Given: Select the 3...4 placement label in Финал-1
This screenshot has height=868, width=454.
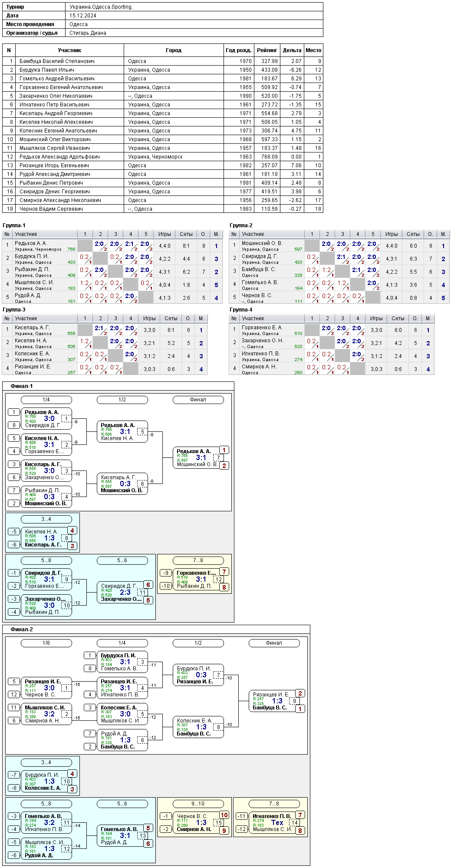Looking at the screenshot, I should pos(46,519).
